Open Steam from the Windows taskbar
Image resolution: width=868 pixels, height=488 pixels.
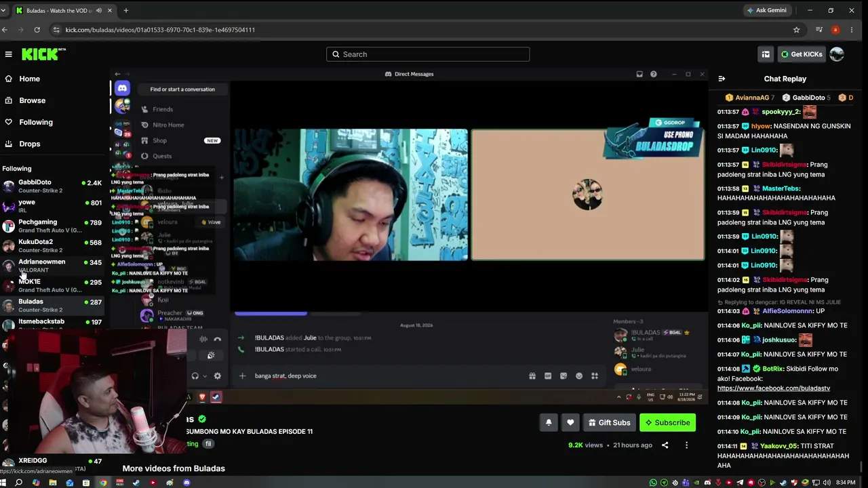tap(136, 483)
